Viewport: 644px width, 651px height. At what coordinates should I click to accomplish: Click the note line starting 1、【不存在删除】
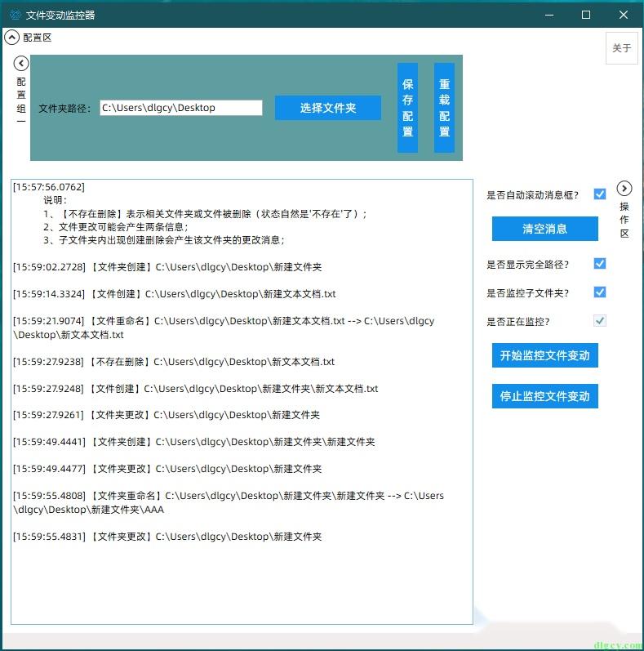[x=206, y=214]
